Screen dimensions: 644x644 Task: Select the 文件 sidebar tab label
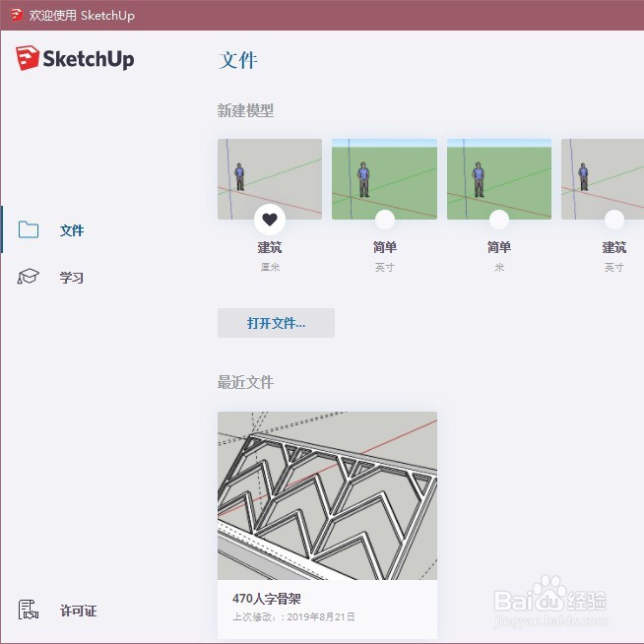tap(72, 230)
